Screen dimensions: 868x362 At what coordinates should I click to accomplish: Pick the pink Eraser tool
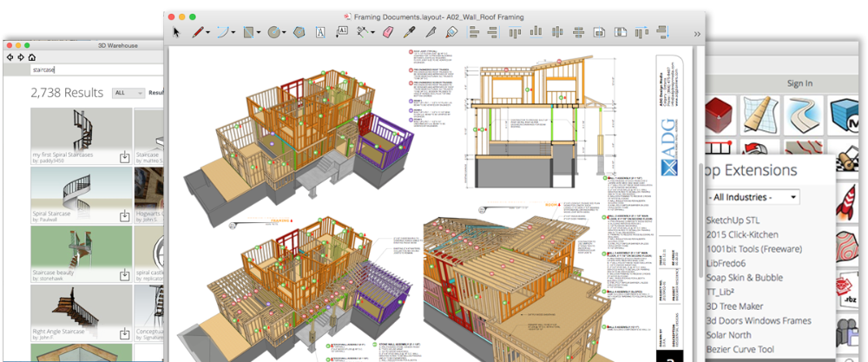point(387,32)
